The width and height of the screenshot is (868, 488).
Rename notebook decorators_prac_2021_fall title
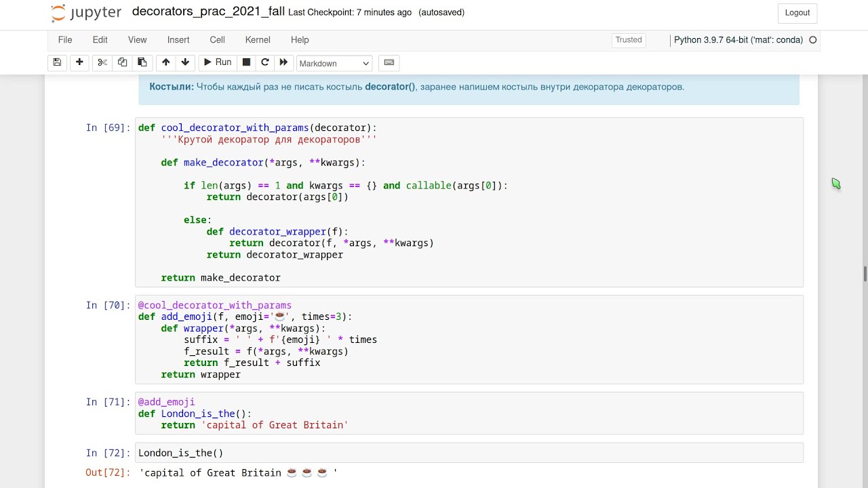pos(208,12)
